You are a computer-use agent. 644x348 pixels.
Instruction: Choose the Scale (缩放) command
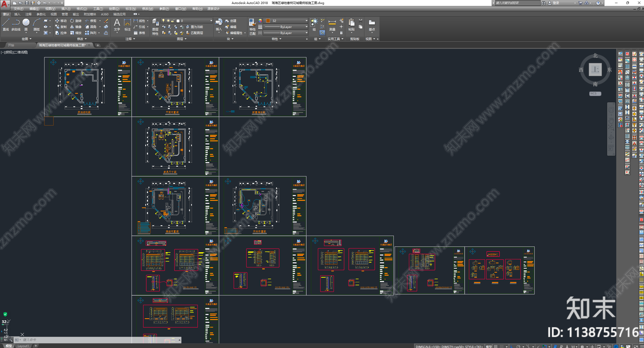click(76, 33)
